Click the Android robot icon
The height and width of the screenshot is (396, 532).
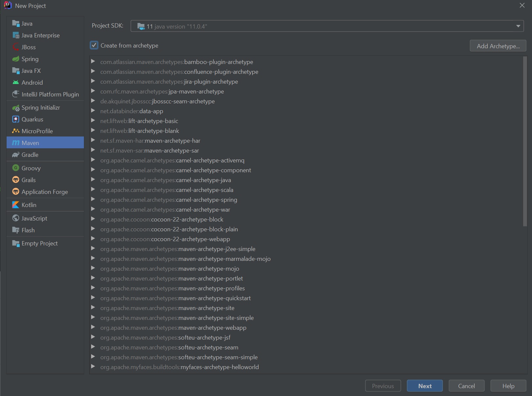pyautogui.click(x=15, y=83)
